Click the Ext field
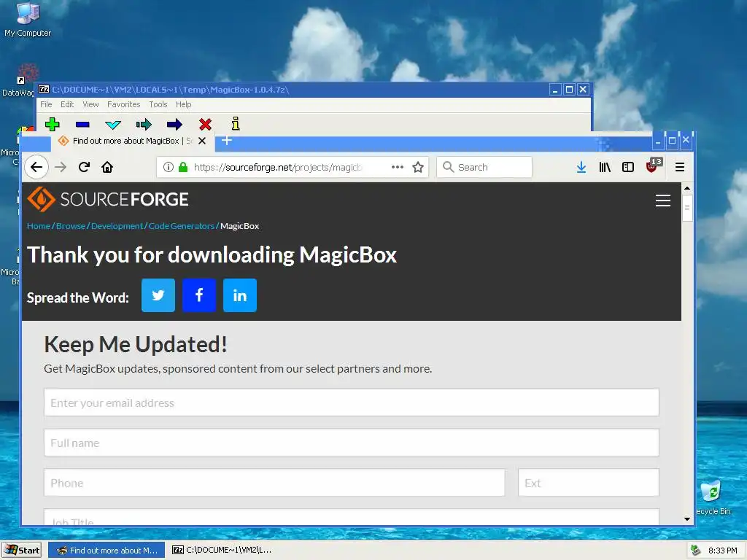Image resolution: width=747 pixels, height=560 pixels. click(x=589, y=483)
